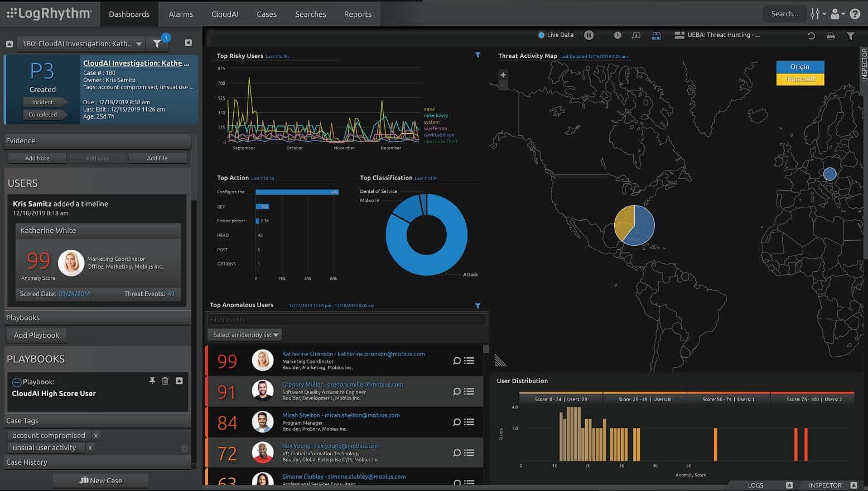Click the drill-down magnifier for Katherine Oronson
Viewport: 868px width, 491px height.
456,361
